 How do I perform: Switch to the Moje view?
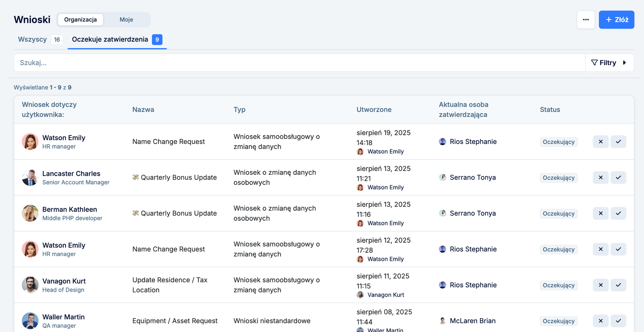coord(126,19)
